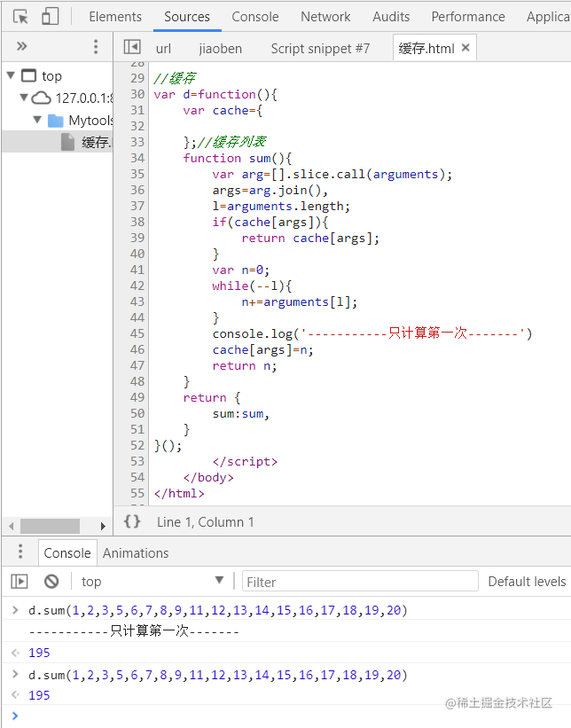
Task: Click the second d.sum console command
Action: point(218,675)
